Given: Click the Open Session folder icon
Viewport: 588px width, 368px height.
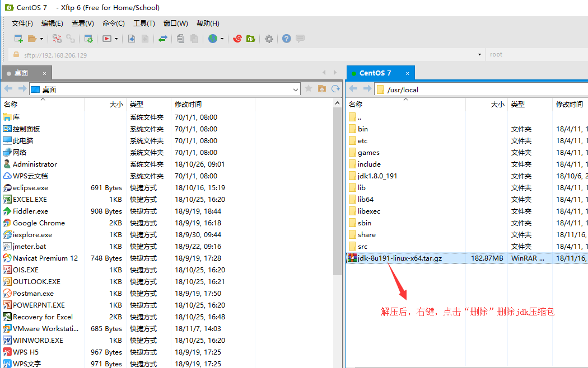Looking at the screenshot, I should click(32, 39).
